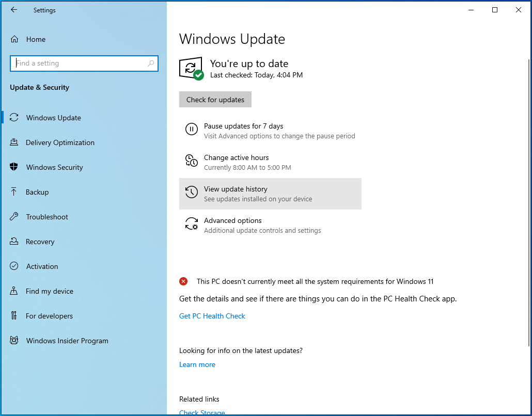
Task: Open Windows Security from the sidebar
Action: pyautogui.click(x=54, y=167)
